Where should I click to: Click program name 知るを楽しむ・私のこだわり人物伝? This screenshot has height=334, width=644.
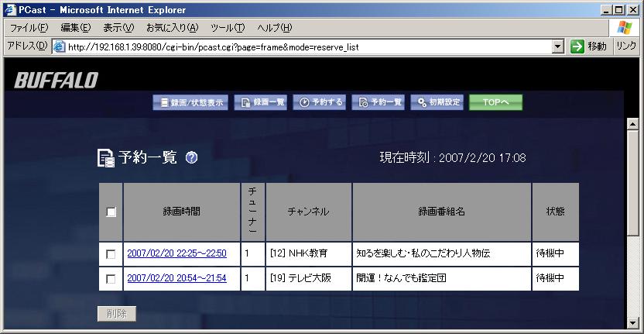tap(423, 253)
